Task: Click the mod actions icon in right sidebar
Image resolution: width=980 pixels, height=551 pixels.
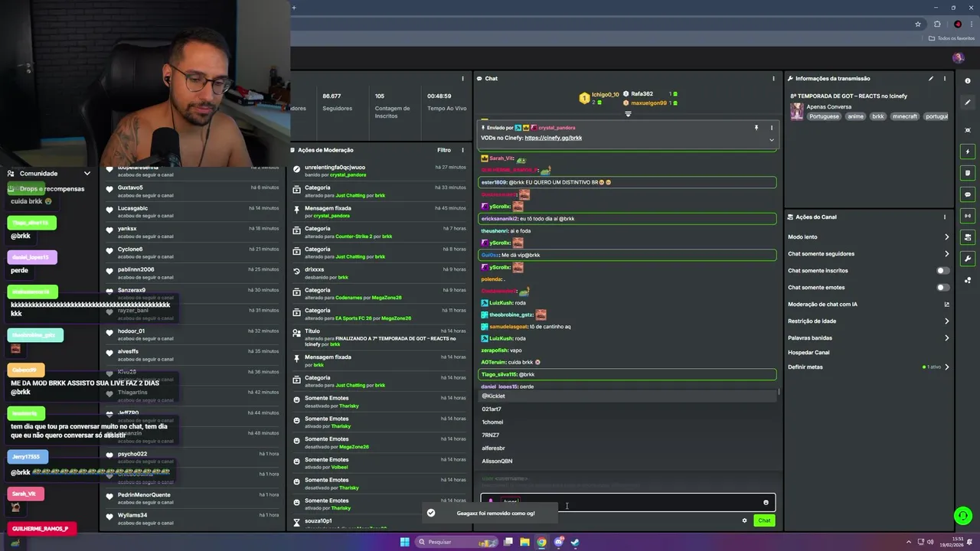Action: coord(968,237)
